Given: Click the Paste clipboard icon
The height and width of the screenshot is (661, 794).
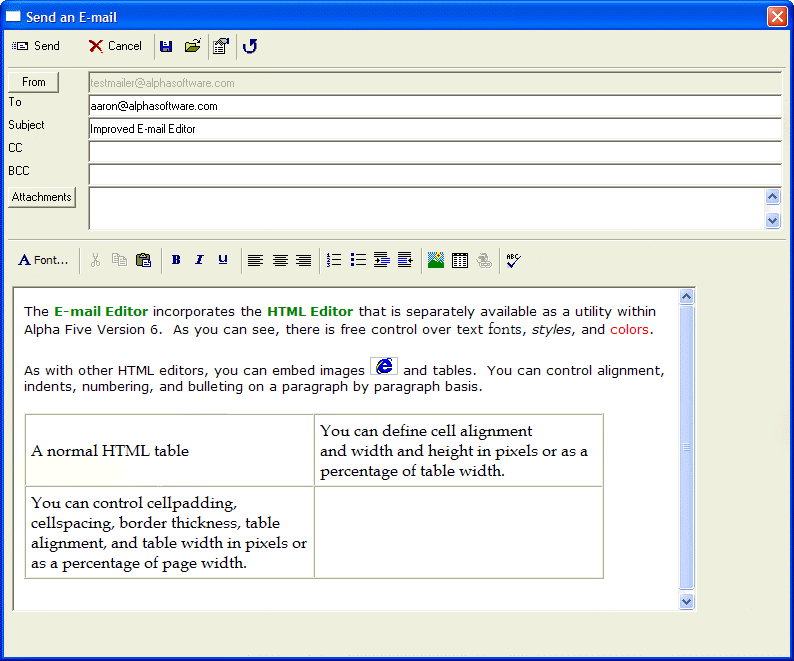Looking at the screenshot, I should pyautogui.click(x=144, y=260).
